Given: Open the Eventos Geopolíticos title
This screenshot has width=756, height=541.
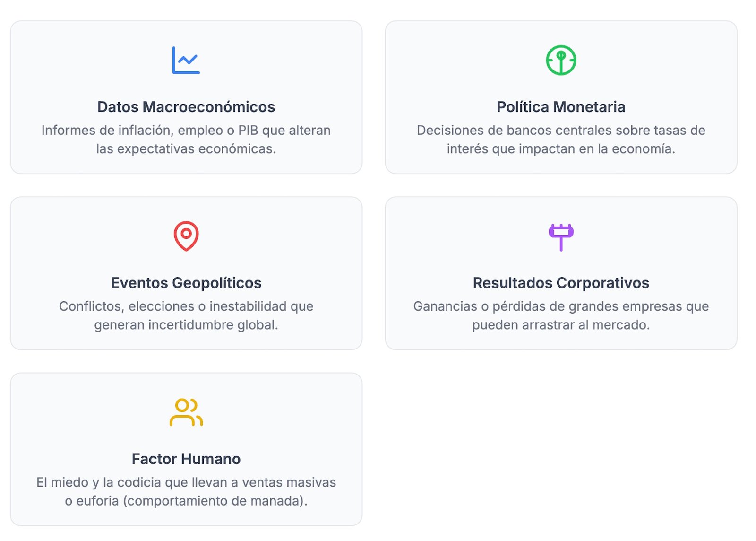Looking at the screenshot, I should (186, 283).
